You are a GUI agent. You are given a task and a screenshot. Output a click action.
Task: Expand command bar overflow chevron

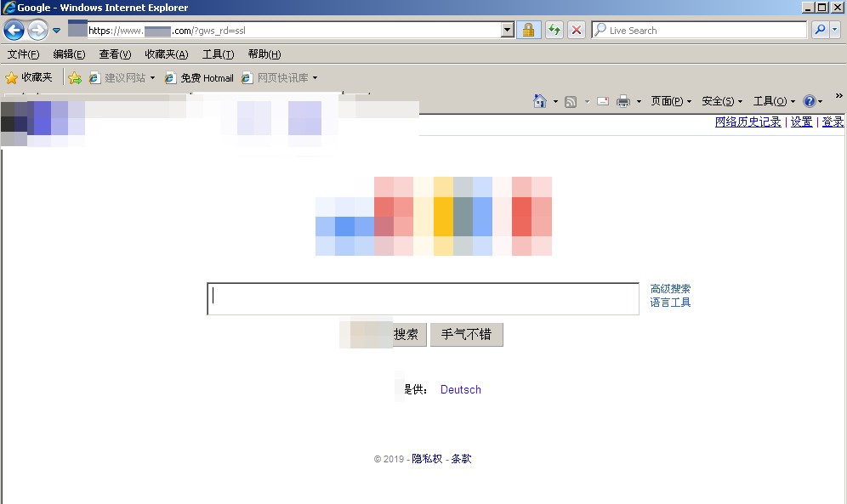(x=838, y=95)
